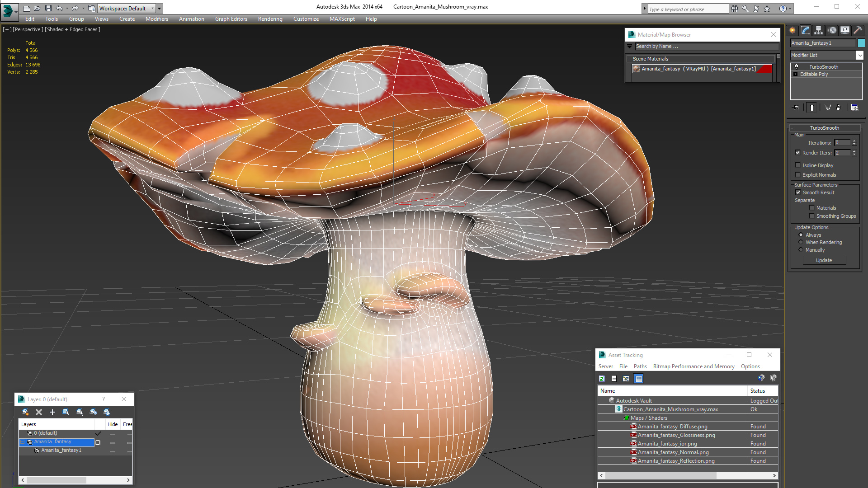This screenshot has height=488, width=868.
Task: Switch Asset Tracking to table view
Action: pos(639,379)
